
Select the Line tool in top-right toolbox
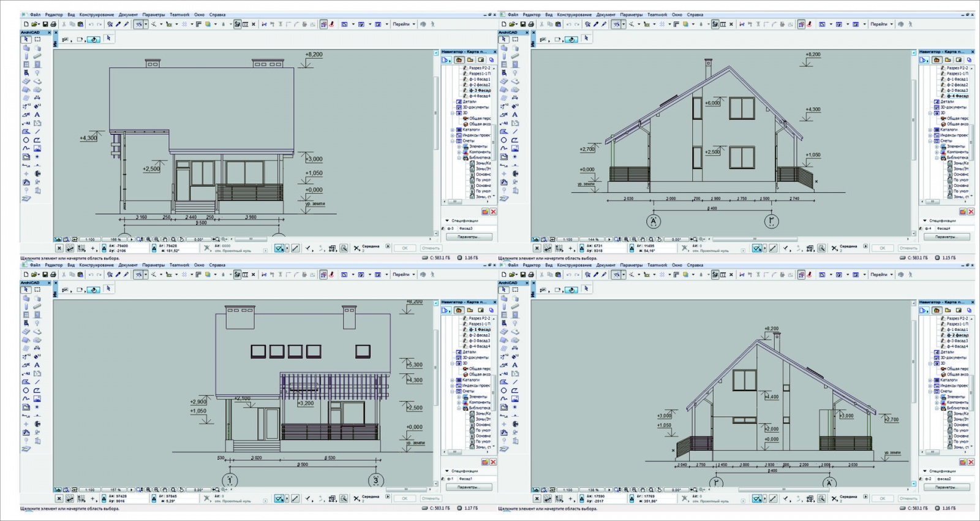point(515,131)
